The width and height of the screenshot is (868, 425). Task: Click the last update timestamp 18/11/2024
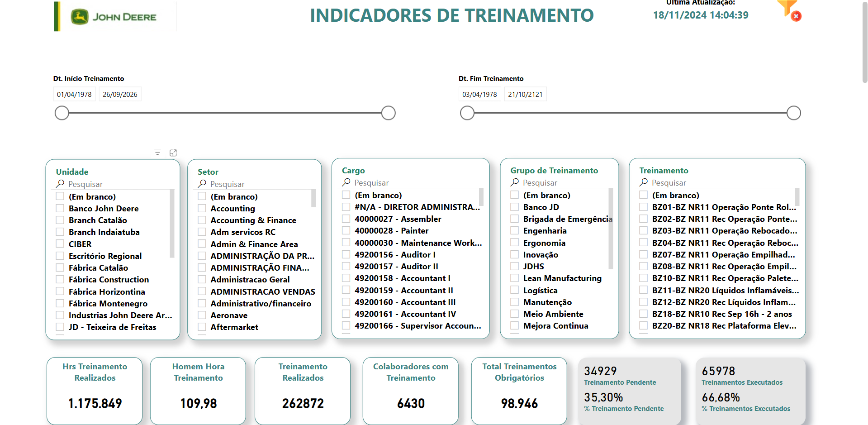pyautogui.click(x=701, y=15)
